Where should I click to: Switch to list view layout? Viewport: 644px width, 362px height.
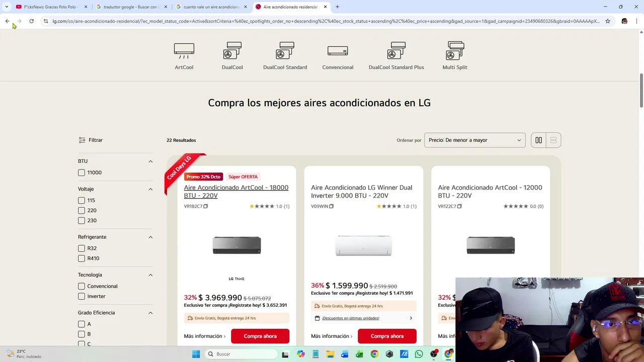point(553,140)
